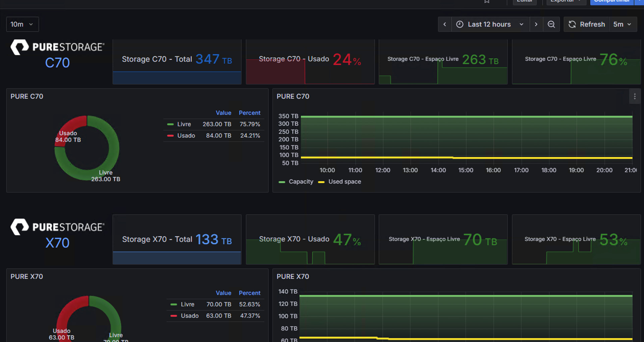Sort the C70 legend by Value column
The image size is (644, 342).
pos(223,113)
